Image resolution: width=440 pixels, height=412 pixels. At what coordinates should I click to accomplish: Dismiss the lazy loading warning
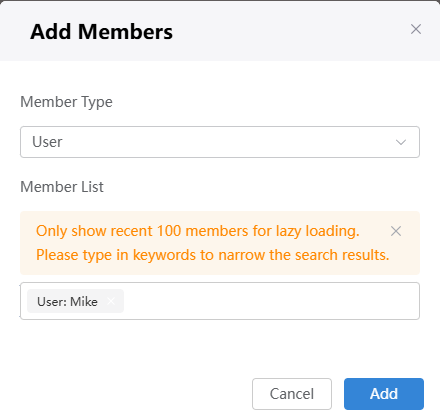tap(396, 231)
